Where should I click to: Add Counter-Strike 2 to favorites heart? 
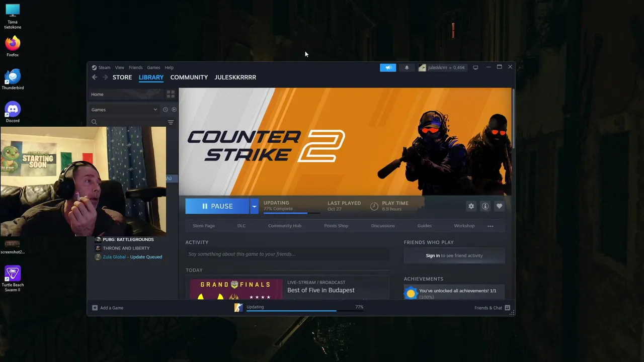499,206
